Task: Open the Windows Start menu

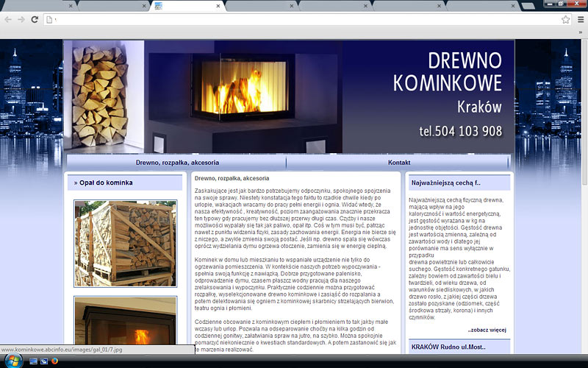Action: (12, 361)
